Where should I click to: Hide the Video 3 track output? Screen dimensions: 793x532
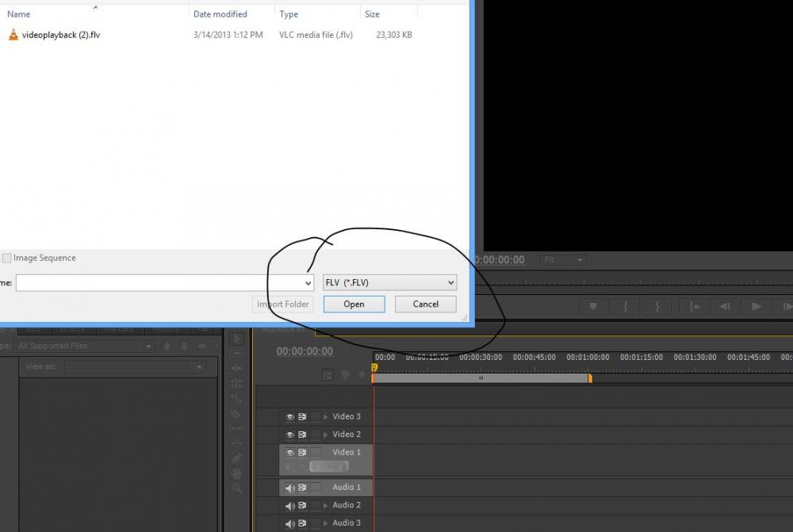point(289,417)
